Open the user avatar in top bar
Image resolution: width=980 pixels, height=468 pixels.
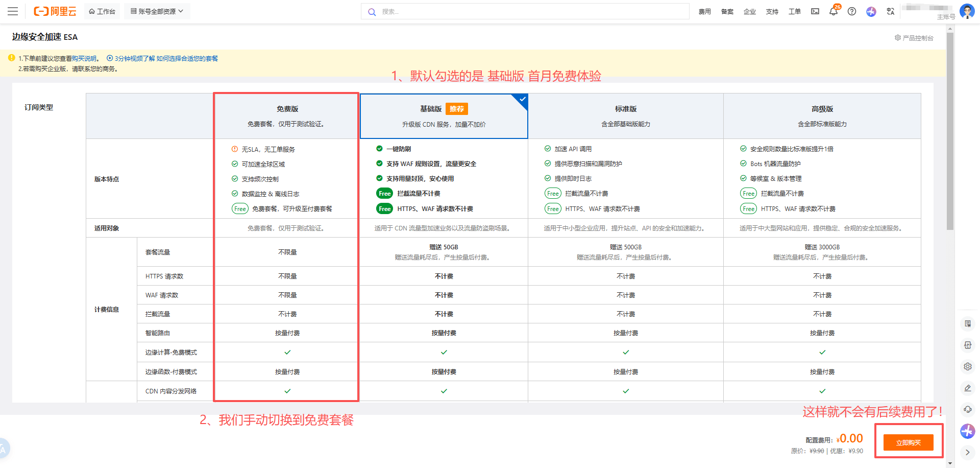pos(967,11)
